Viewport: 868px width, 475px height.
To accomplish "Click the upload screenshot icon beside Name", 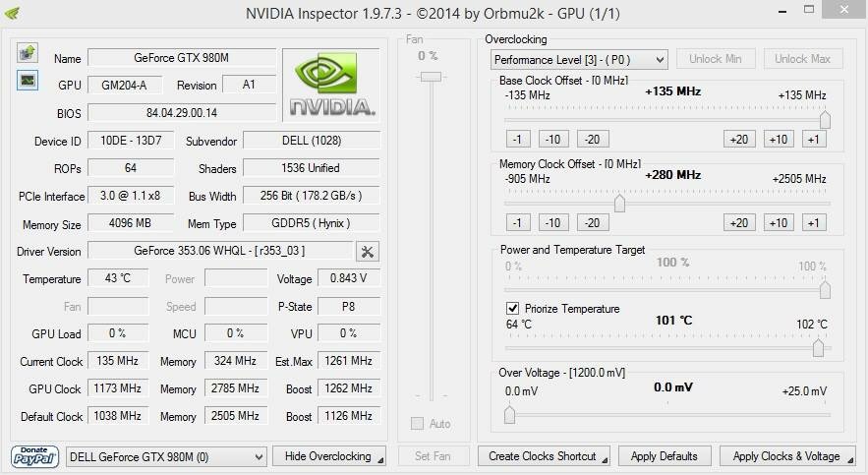I will [x=28, y=53].
